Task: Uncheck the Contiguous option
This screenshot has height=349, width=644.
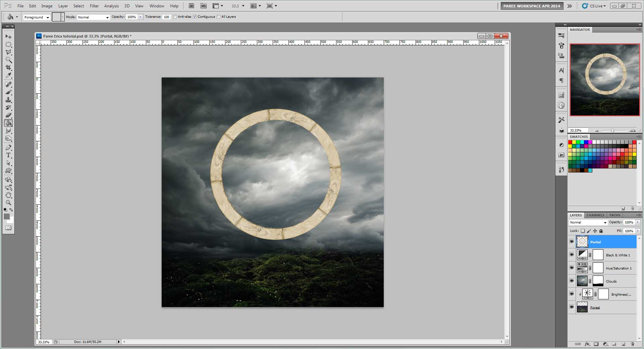Action: pyautogui.click(x=195, y=17)
